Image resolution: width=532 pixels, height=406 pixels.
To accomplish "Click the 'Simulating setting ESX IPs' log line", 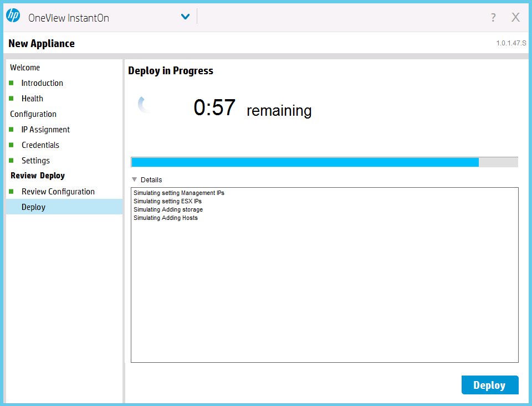I will coord(167,201).
